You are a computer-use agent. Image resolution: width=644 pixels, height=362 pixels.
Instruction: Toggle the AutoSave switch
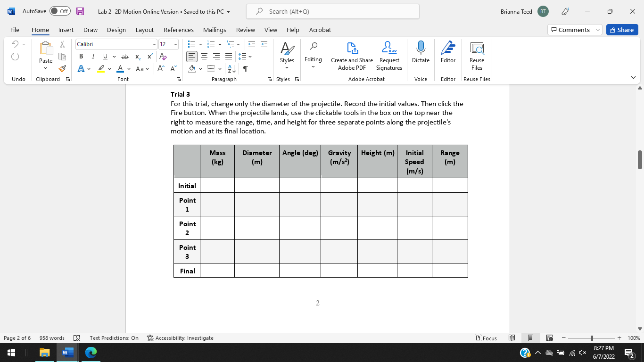[60, 11]
